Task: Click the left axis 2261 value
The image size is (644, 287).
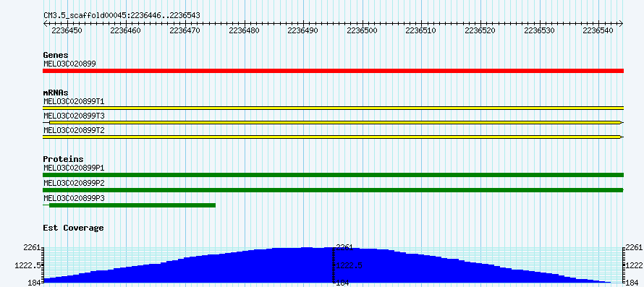Action: [x=32, y=247]
